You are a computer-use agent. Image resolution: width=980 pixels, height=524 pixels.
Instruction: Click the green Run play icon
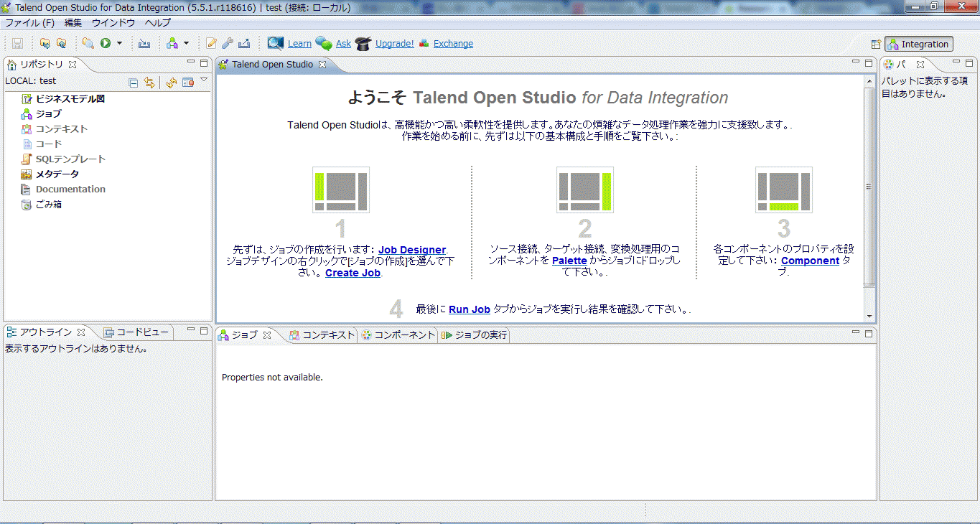(106, 44)
